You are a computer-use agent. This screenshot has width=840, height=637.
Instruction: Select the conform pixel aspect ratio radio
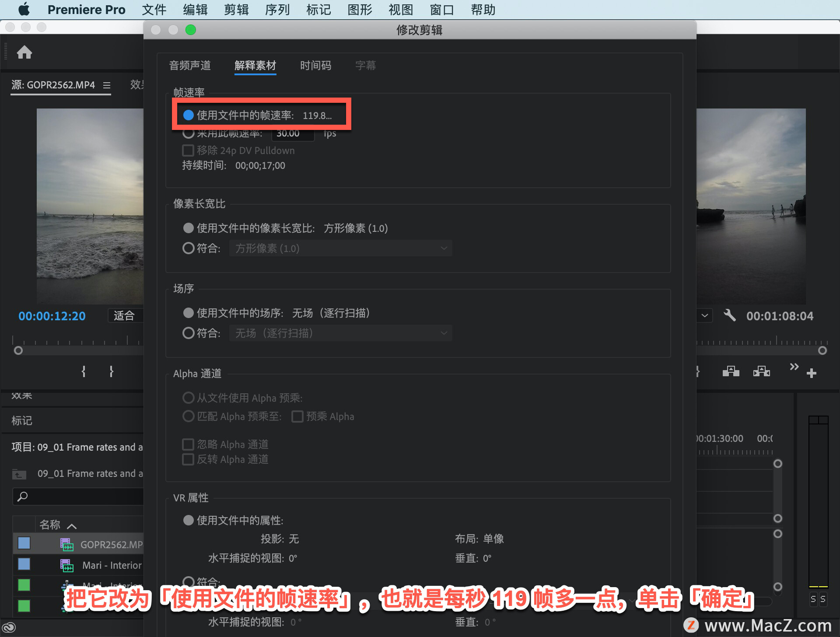189,248
